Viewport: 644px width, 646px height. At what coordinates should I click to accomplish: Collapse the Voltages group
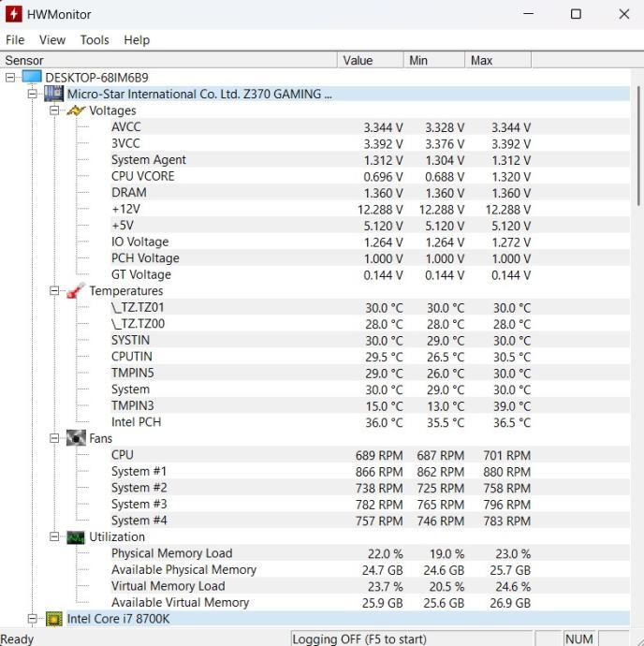54,110
